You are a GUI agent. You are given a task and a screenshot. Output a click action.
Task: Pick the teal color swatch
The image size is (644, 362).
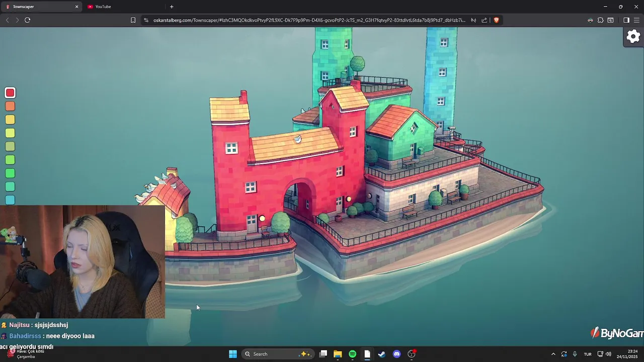point(10,187)
